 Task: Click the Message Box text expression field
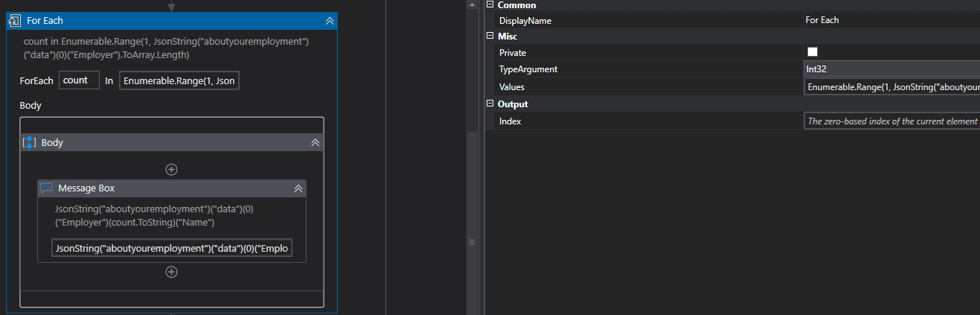tap(172, 248)
